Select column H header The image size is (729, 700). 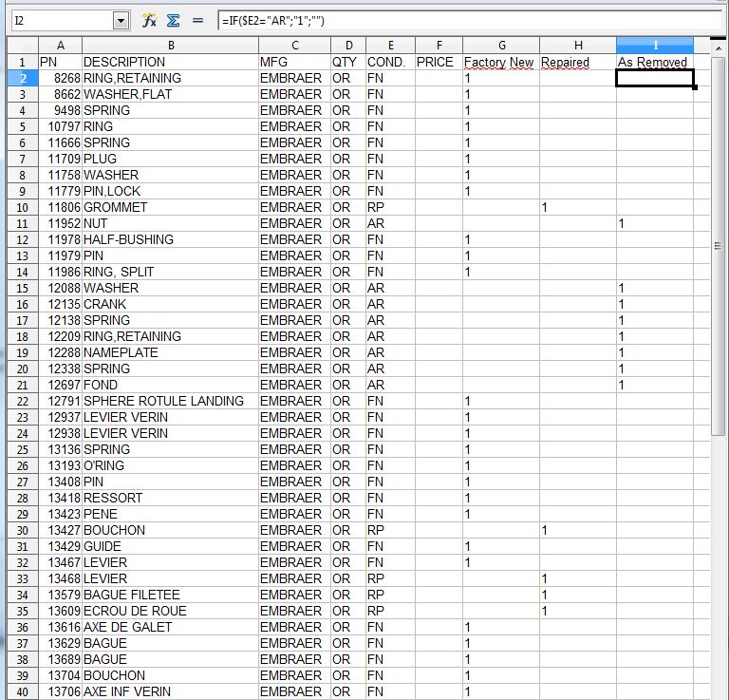(578, 46)
